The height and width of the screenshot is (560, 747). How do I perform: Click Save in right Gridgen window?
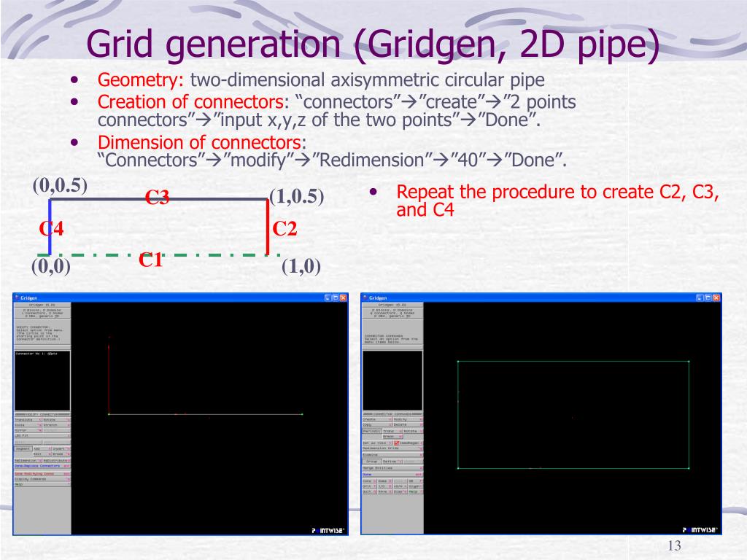[x=384, y=491]
